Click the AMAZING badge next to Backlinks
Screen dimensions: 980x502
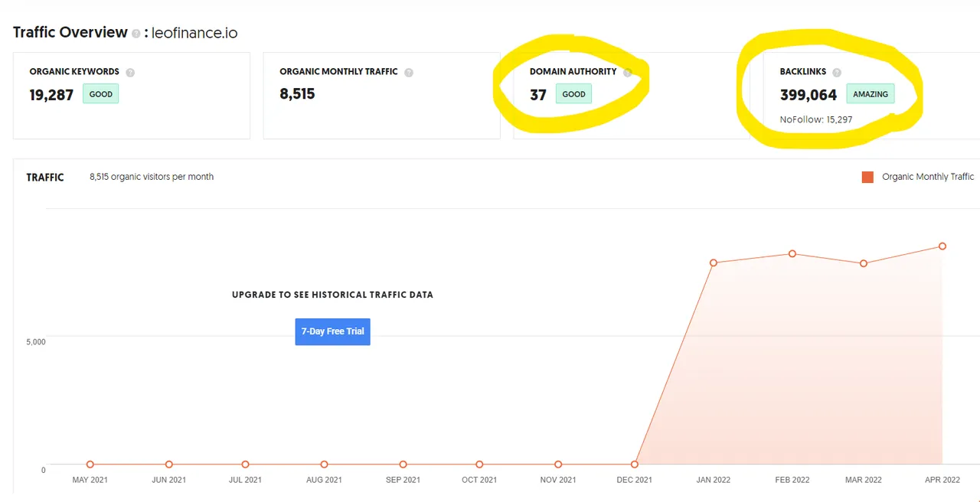[x=871, y=94]
